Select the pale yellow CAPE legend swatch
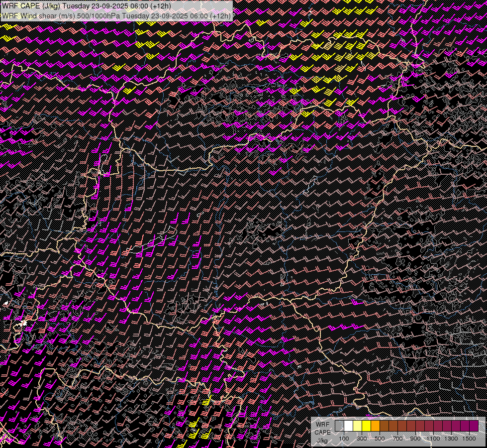The height and width of the screenshot is (448, 487). [x=357, y=426]
